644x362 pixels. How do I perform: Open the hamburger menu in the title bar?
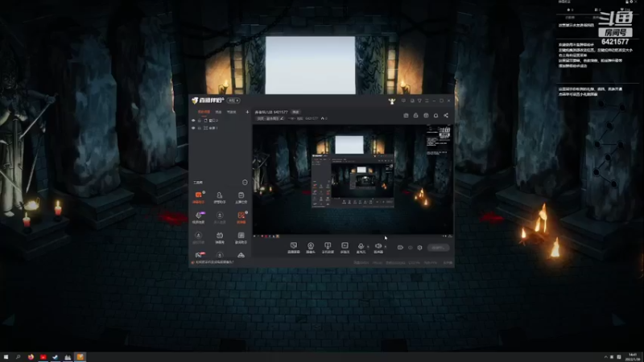pyautogui.click(x=427, y=101)
